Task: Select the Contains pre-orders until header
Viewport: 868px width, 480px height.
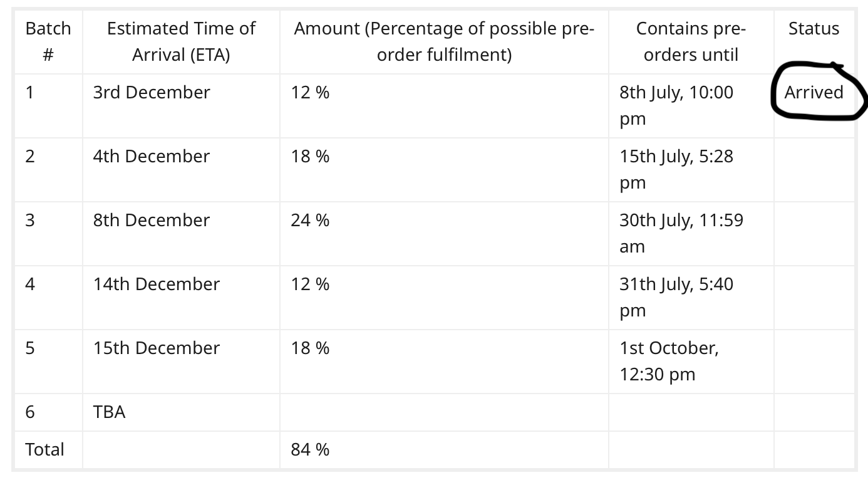Action: pos(691,41)
